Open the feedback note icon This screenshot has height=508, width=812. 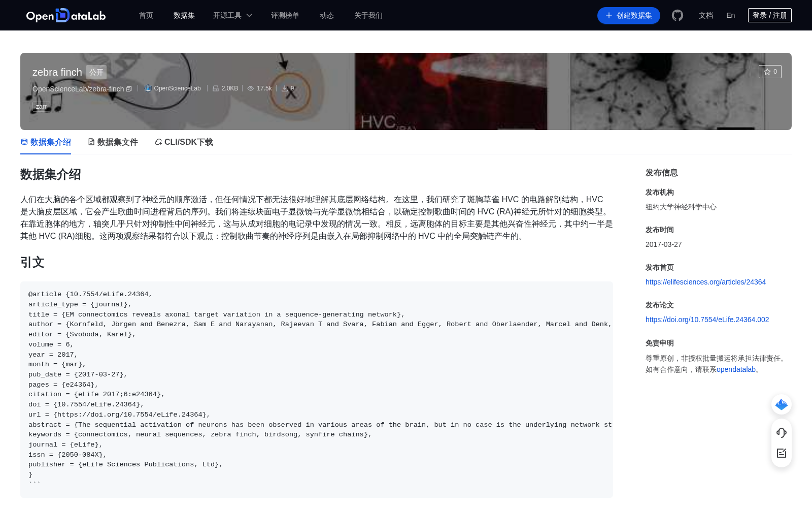point(782,453)
